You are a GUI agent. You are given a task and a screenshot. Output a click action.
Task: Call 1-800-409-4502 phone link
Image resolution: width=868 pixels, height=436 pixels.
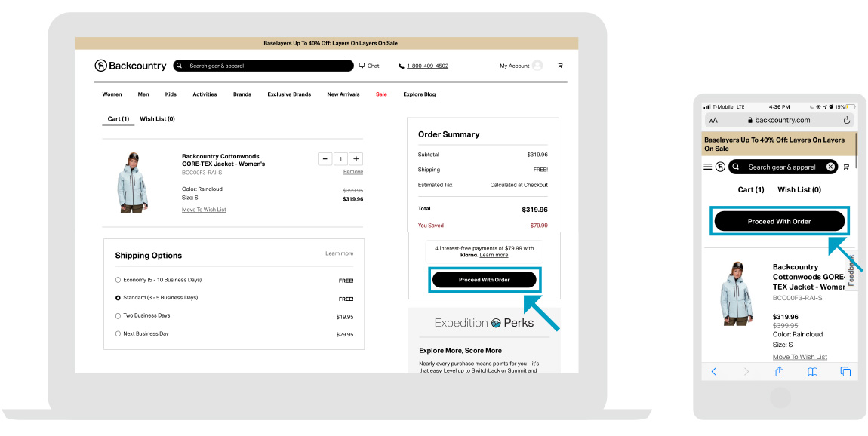click(x=427, y=66)
